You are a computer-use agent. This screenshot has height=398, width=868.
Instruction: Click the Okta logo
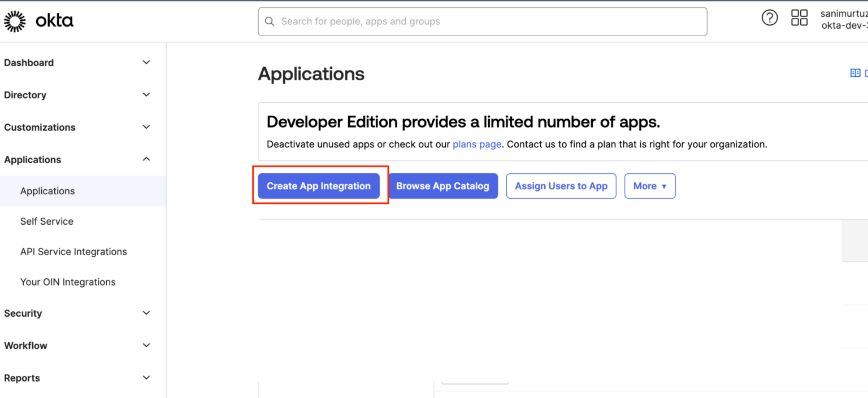(38, 20)
